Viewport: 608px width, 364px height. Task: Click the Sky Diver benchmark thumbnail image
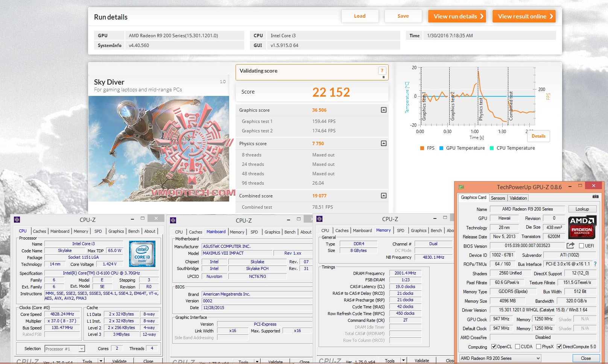click(x=159, y=149)
